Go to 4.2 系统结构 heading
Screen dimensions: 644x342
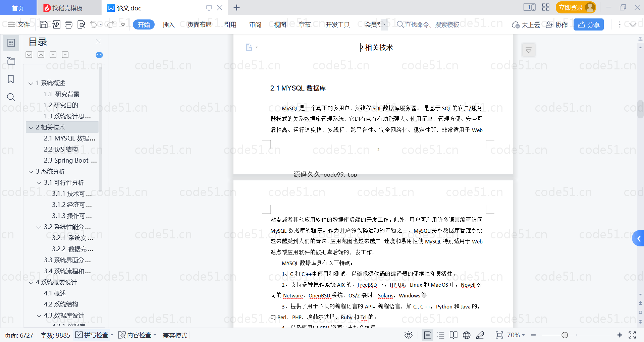point(61,304)
